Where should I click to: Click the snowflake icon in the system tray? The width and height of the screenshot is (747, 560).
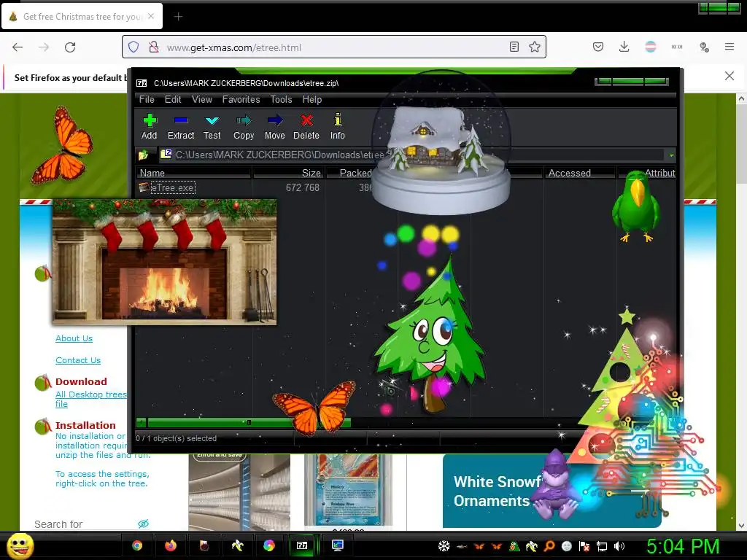[444, 546]
